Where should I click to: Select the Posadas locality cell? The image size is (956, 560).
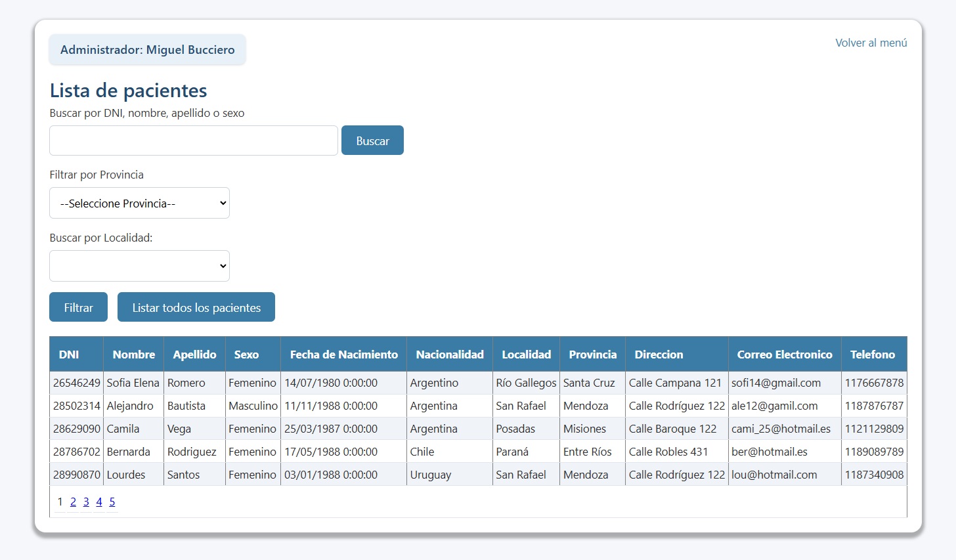(515, 429)
